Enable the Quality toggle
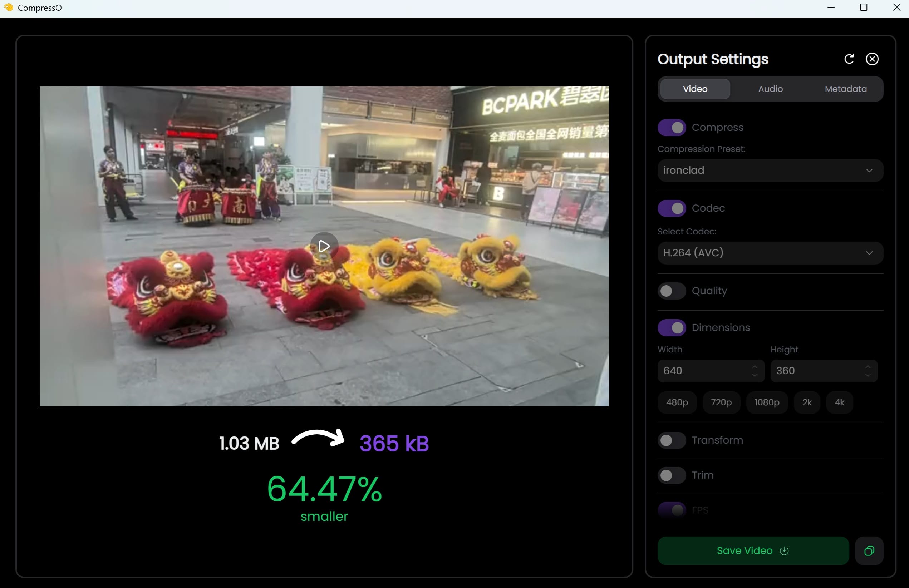Screen dimensions: 909x588 672,291
